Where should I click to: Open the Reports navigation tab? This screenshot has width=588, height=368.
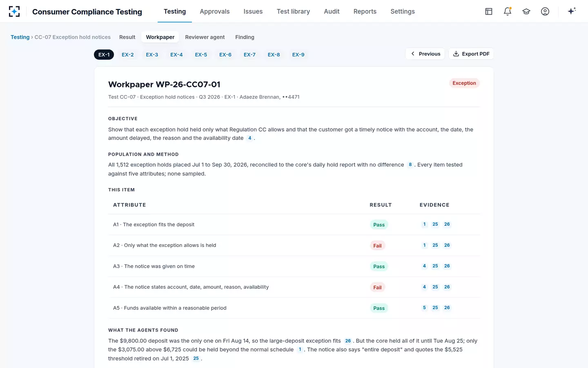pyautogui.click(x=365, y=11)
